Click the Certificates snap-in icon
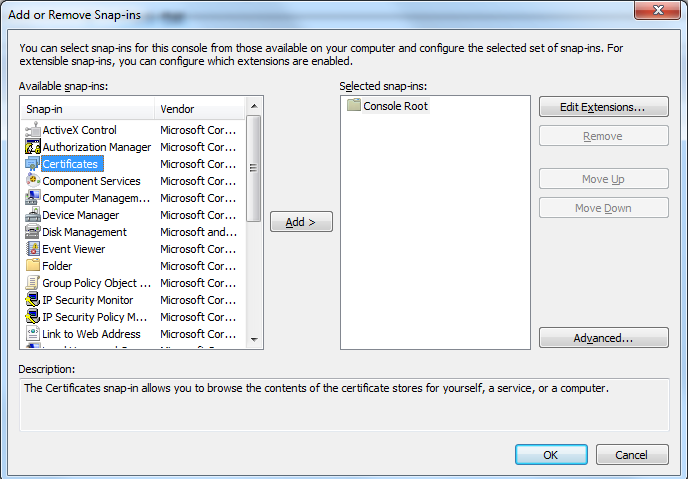The height and width of the screenshot is (479, 688). pos(33,164)
